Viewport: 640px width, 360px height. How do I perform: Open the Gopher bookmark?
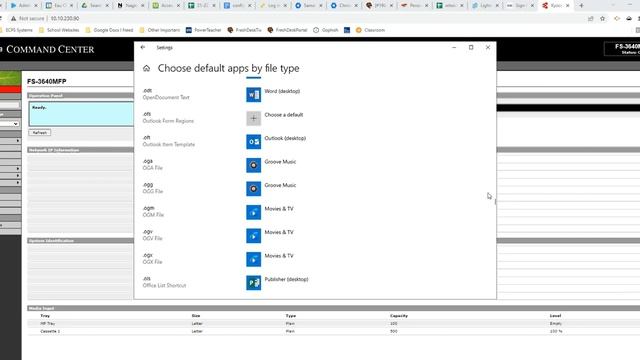click(326, 30)
